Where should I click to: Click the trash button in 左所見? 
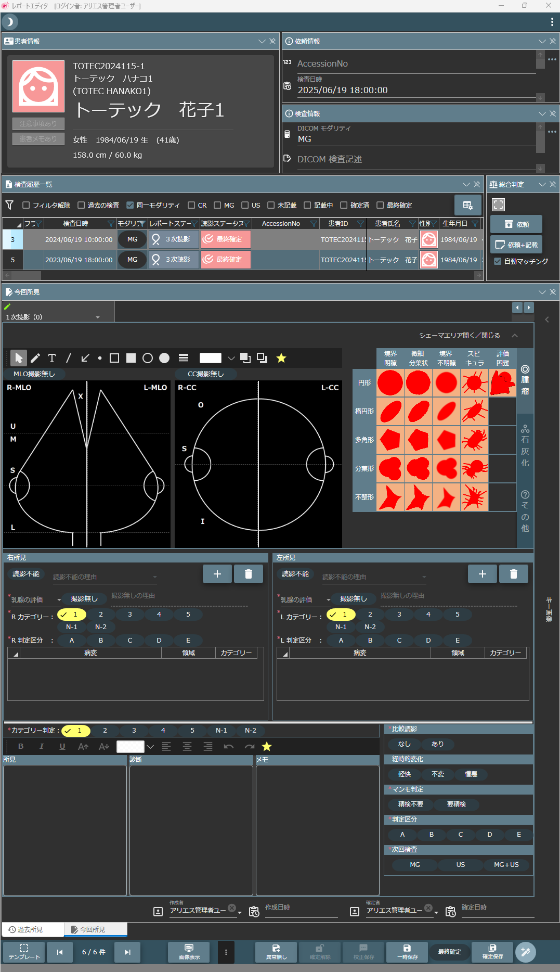[514, 573]
